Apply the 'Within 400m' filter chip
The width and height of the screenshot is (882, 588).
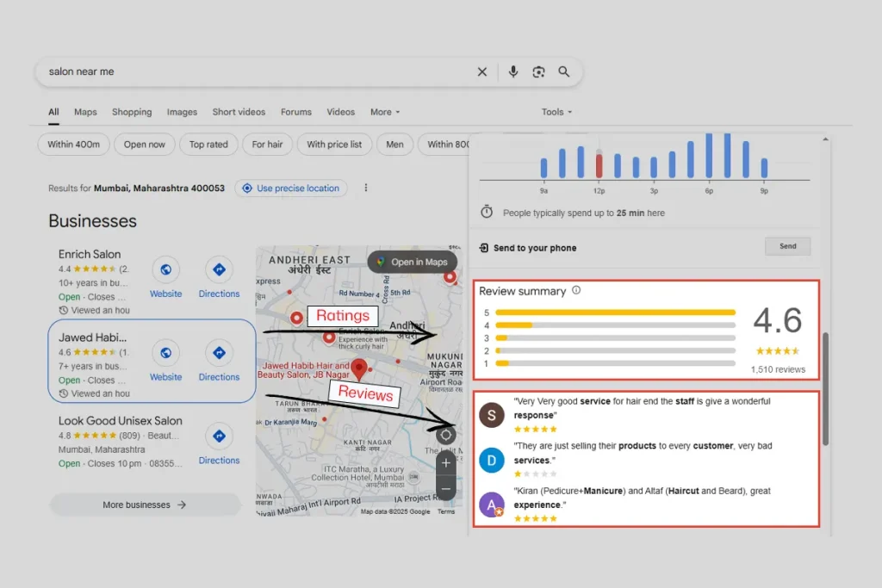(x=74, y=145)
